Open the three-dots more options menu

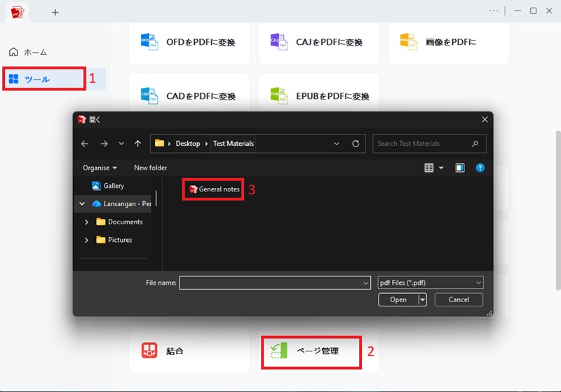(494, 11)
